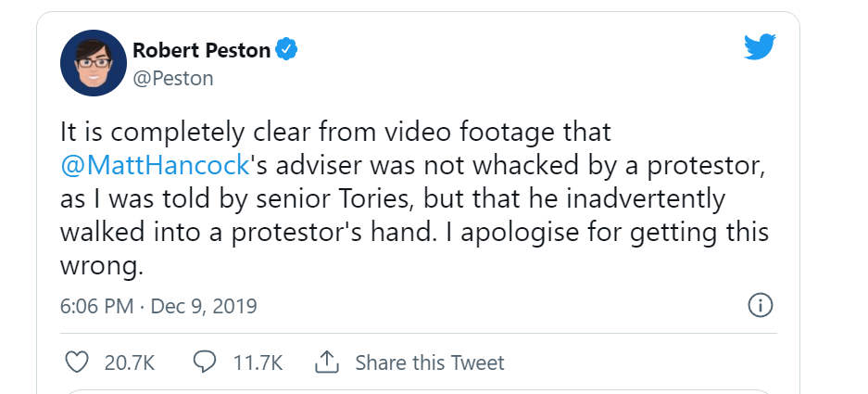The image size is (868, 394).
Task: Click the tweet's first line of text
Action: [336, 131]
